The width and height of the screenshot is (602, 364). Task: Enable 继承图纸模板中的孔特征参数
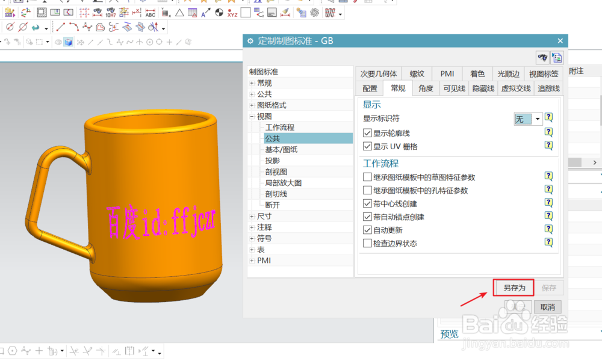pos(367,190)
